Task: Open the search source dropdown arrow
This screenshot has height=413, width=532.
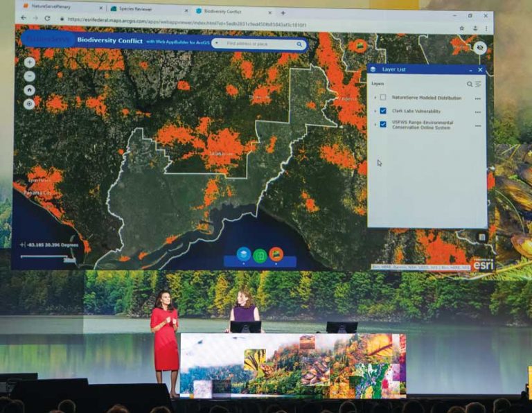Action: pyautogui.click(x=217, y=44)
